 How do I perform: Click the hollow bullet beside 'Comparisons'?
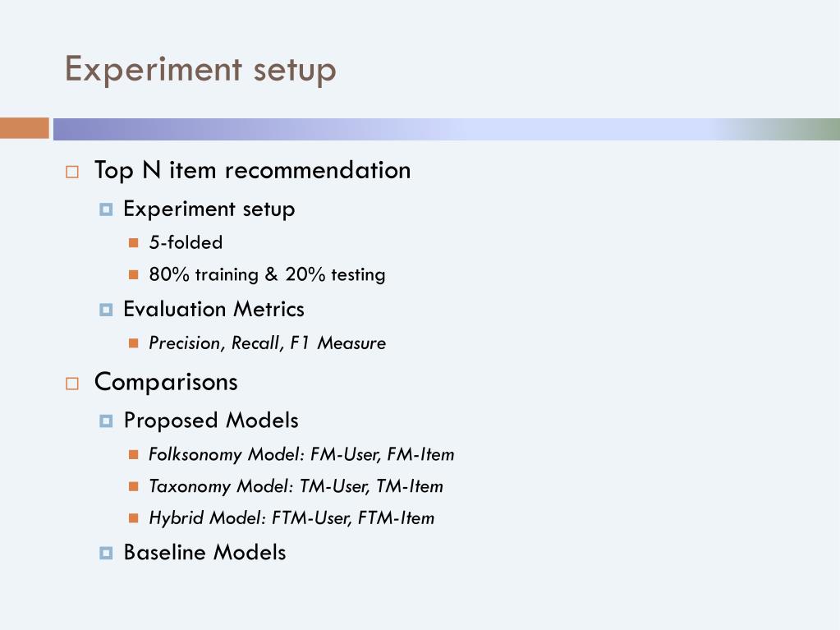[72, 384]
